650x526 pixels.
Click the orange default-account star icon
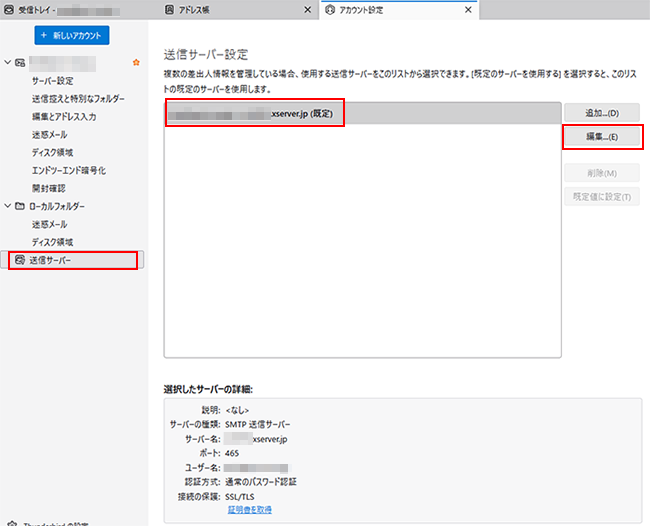[136, 63]
